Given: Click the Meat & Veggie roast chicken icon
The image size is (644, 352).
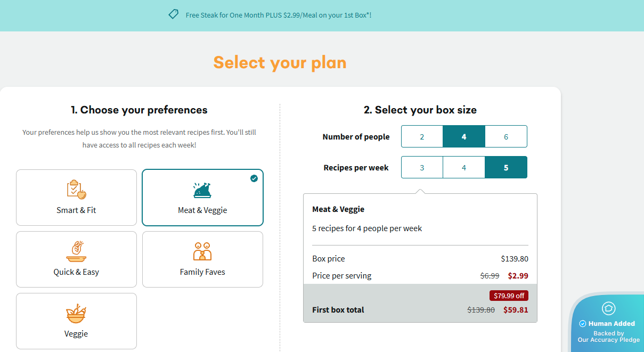Looking at the screenshot, I should 202,190.
